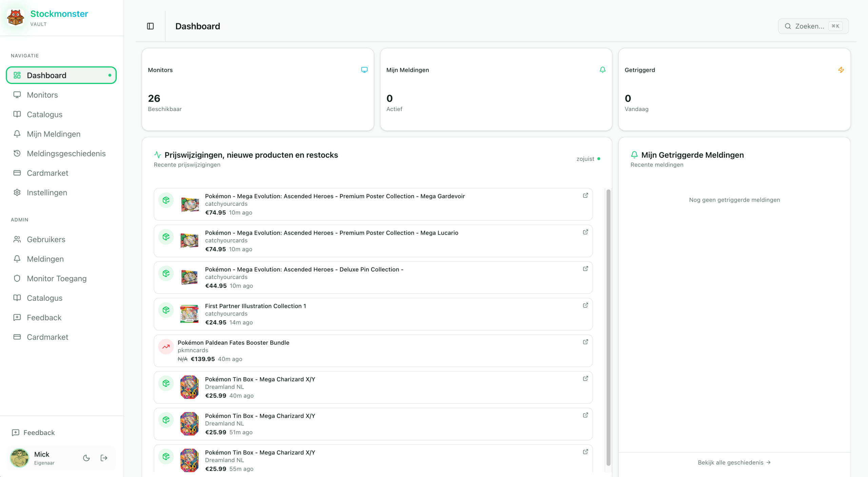Open Instellingen settings page
The width and height of the screenshot is (868, 477).
[x=47, y=193]
